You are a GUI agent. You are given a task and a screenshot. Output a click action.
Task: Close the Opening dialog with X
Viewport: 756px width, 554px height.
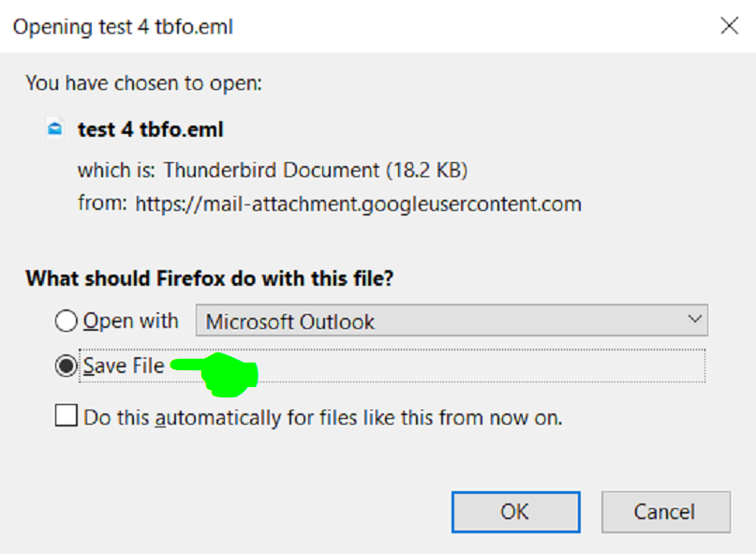(729, 25)
